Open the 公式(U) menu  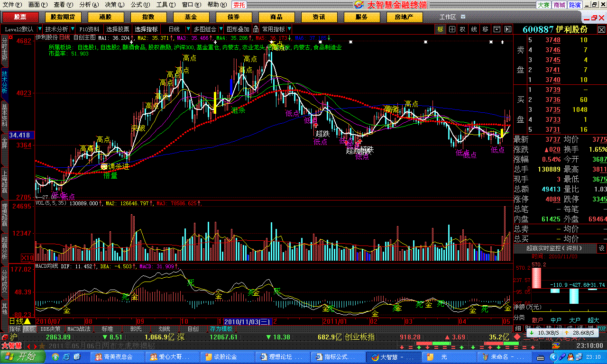click(x=140, y=5)
